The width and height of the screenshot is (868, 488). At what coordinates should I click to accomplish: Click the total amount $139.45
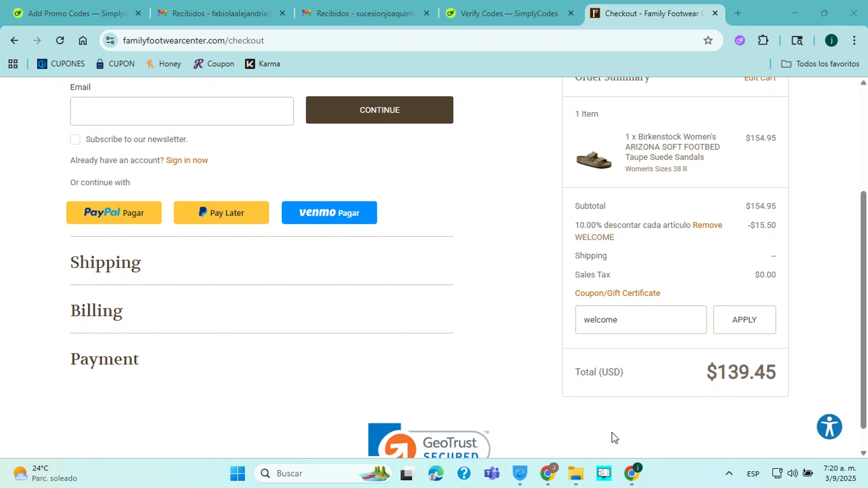tap(741, 372)
